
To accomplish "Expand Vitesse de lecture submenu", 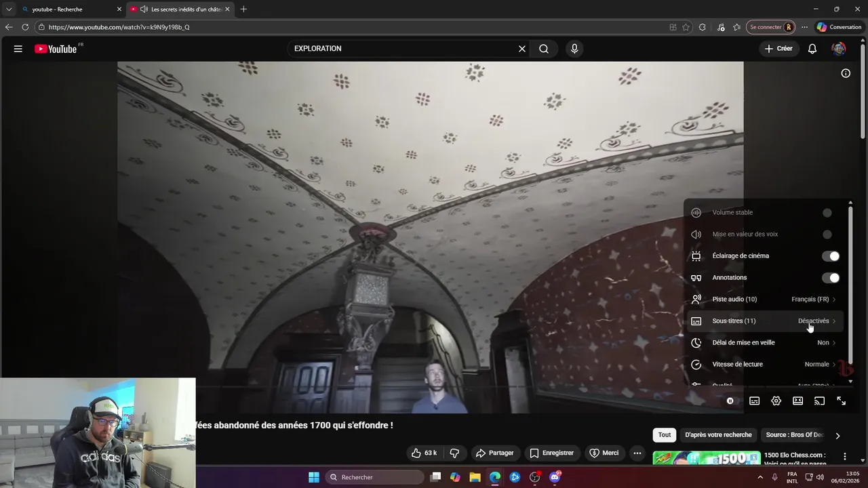I will pos(764,365).
